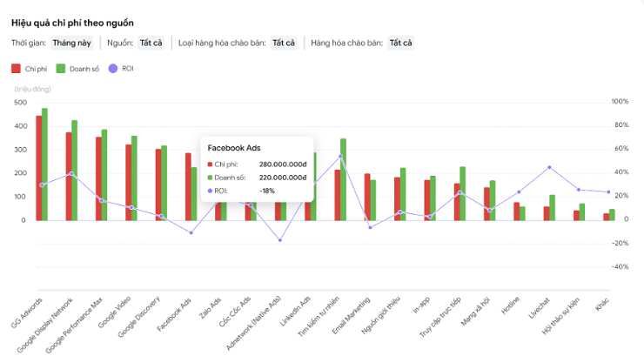
Task: Select 'Nguồn giới thiệu' green bar
Action: point(403,194)
